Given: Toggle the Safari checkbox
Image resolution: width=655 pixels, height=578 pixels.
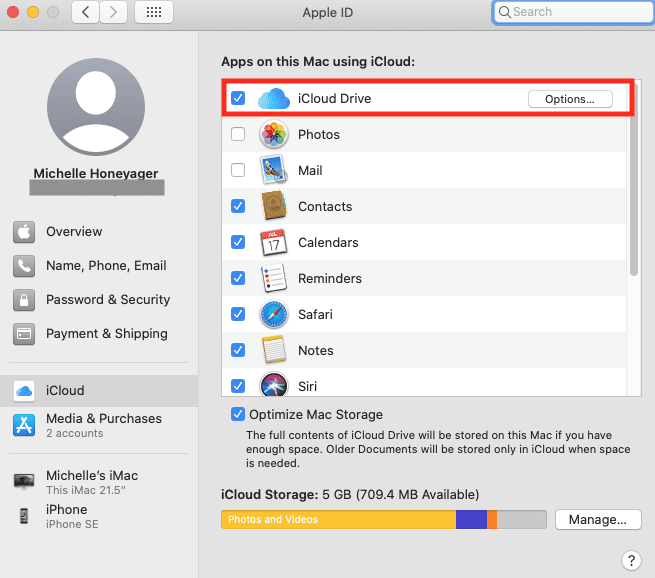Looking at the screenshot, I should tap(238, 314).
